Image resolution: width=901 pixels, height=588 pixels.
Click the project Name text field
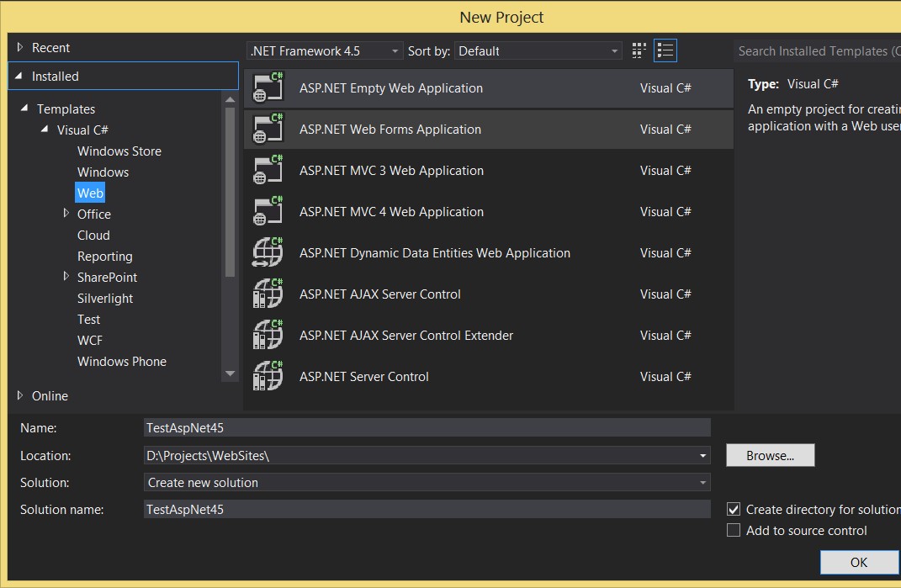tap(427, 427)
